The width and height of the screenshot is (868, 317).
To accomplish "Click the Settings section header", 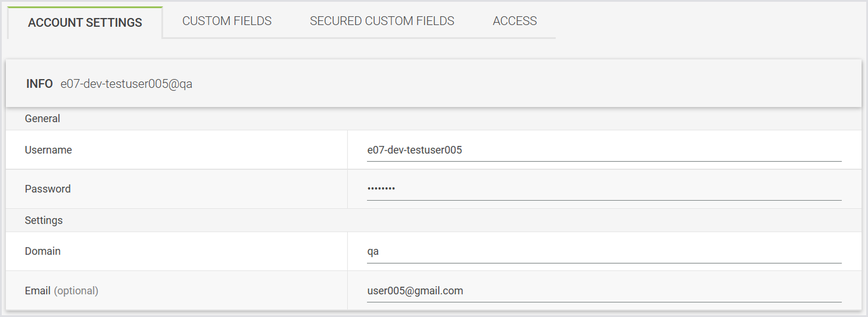I will pyautogui.click(x=44, y=220).
